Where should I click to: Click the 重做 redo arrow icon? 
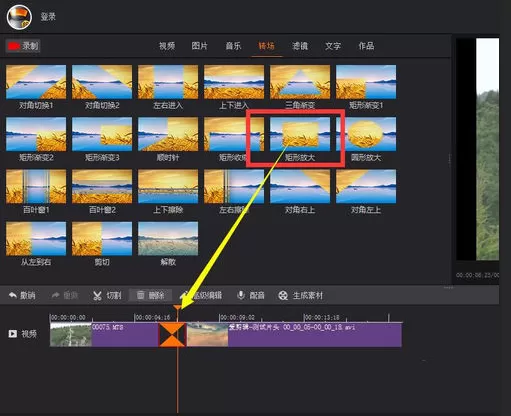[x=55, y=295]
